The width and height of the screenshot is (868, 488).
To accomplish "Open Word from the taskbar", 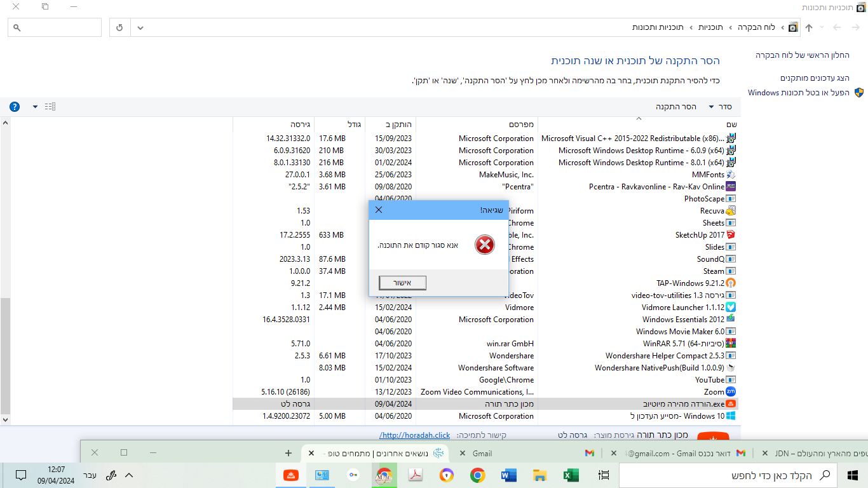I will point(509,475).
